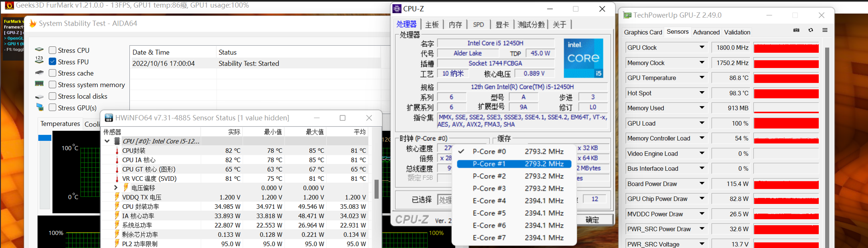Click the 确定 button in CPU-Z
The image size is (868, 248).
pyautogui.click(x=592, y=220)
